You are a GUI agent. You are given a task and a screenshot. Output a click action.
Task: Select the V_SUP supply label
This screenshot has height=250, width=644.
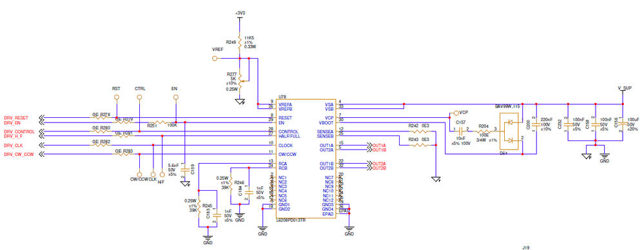(x=625, y=88)
